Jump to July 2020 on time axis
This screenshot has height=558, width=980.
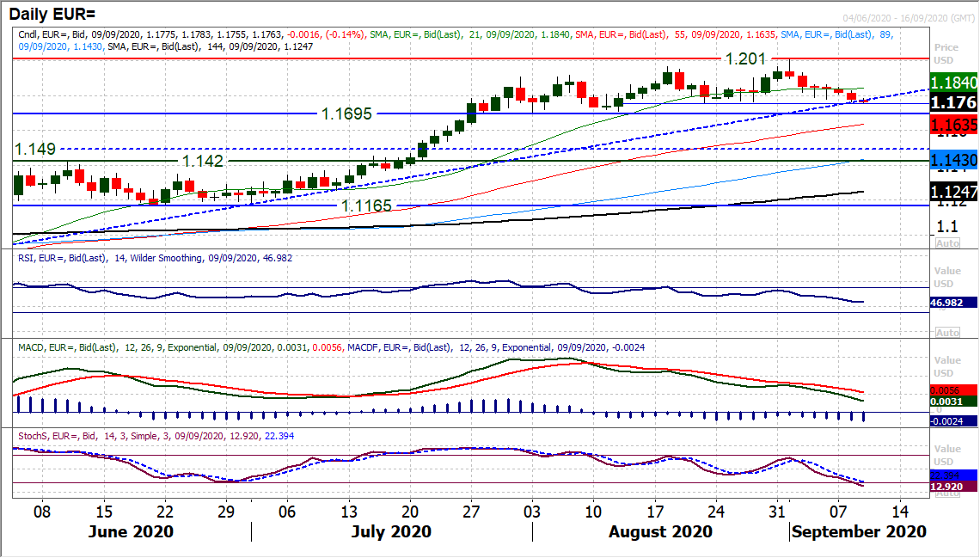coord(392,531)
